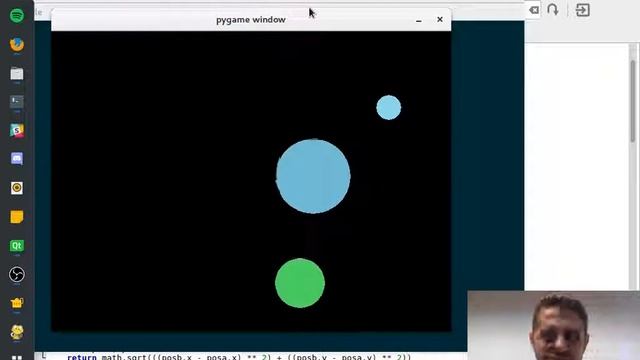Open Spotify from the dock
Screen dimensions: 640x360
coord(17,16)
